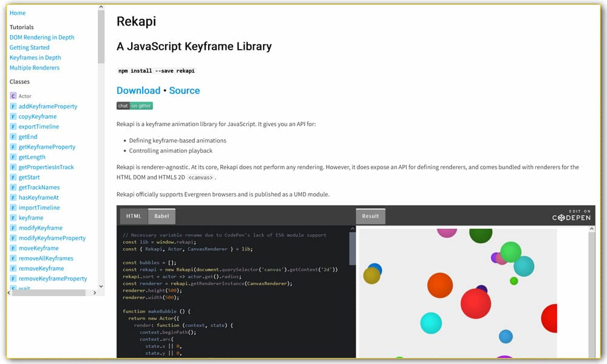
Task: Click the chat on gitter badge
Action: click(134, 106)
